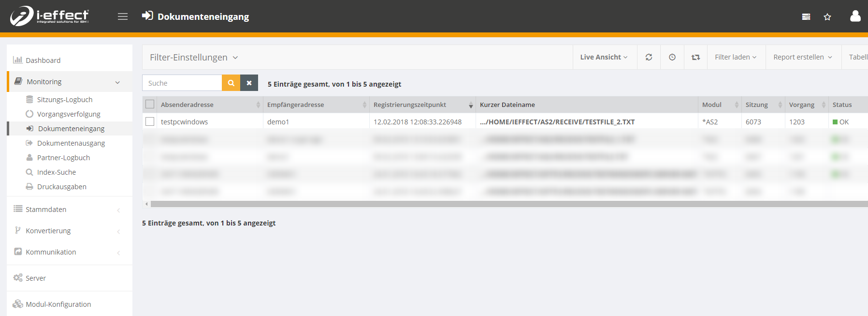Toggle the select-all checkbox in table header

[x=150, y=105]
